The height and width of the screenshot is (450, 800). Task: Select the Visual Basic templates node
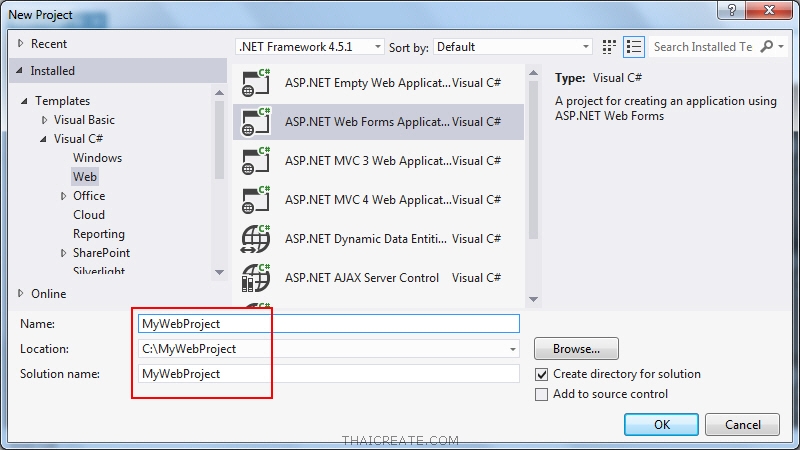(x=84, y=120)
